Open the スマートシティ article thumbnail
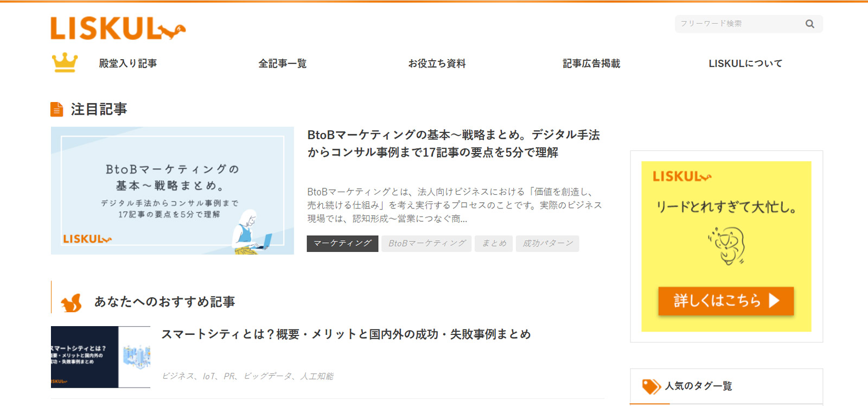The height and width of the screenshot is (406, 868). point(100,357)
